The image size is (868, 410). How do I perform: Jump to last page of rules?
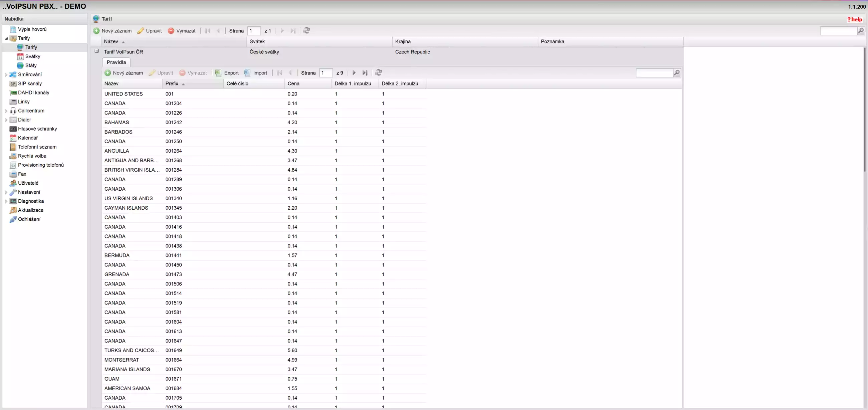click(x=365, y=73)
